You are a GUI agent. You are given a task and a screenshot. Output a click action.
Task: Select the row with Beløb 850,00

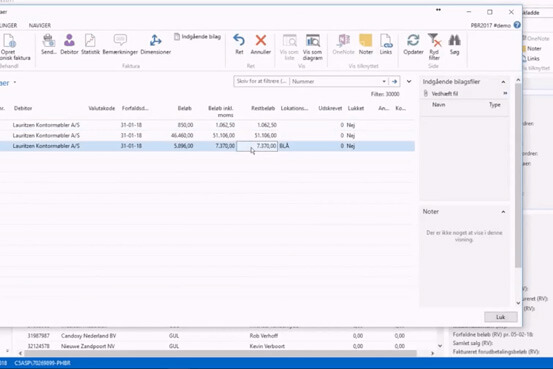point(207,125)
